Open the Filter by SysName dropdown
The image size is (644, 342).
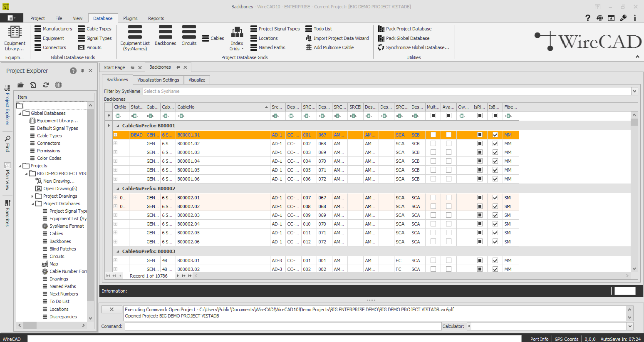coord(634,91)
